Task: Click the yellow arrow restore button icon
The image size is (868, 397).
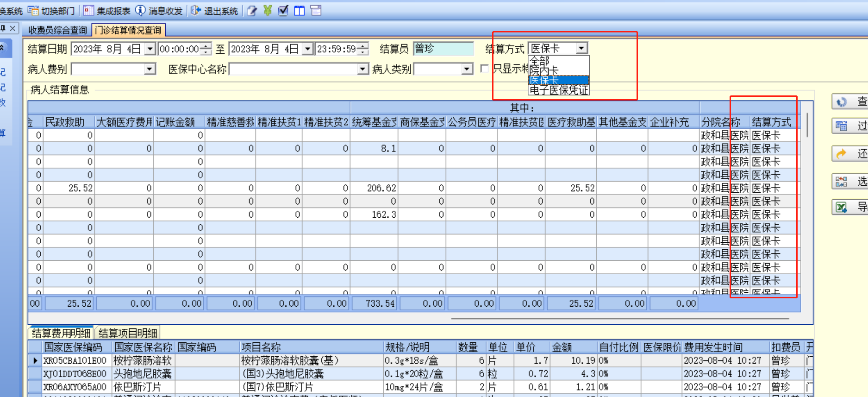Action: point(842,153)
